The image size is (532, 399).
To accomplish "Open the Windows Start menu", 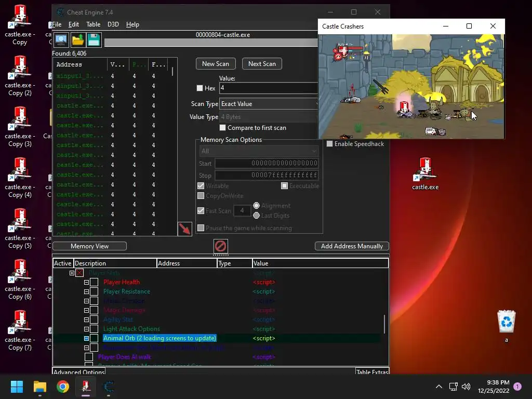I will coord(17,387).
